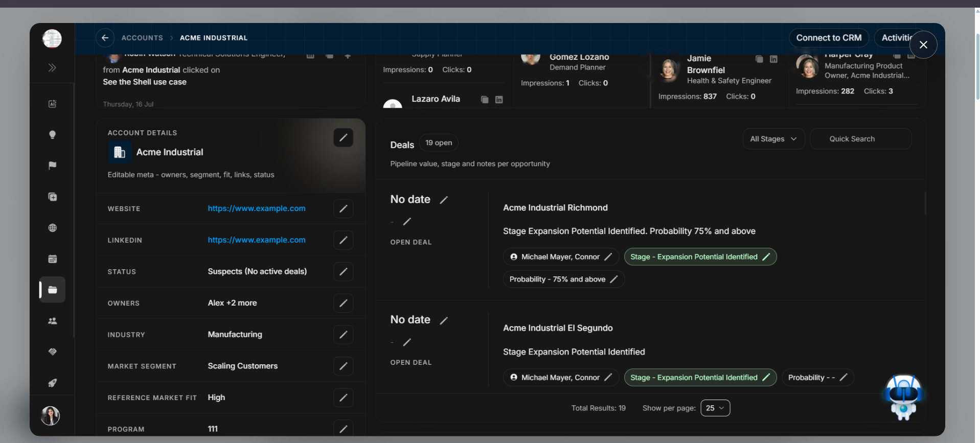Edit the Owners field

click(344, 303)
